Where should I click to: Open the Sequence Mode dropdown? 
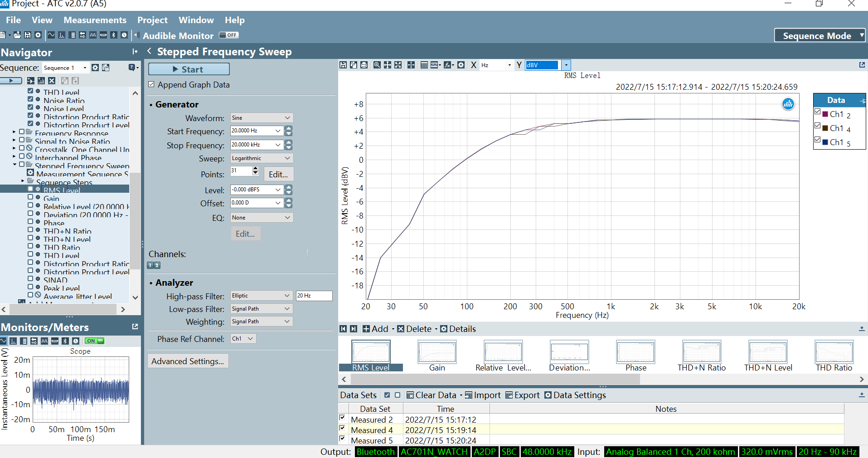point(820,35)
